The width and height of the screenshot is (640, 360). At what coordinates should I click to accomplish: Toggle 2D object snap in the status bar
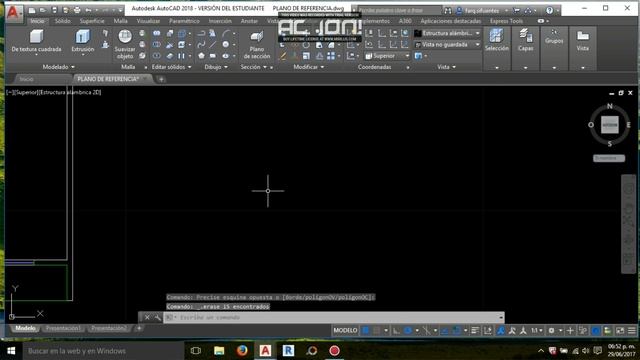(456, 331)
